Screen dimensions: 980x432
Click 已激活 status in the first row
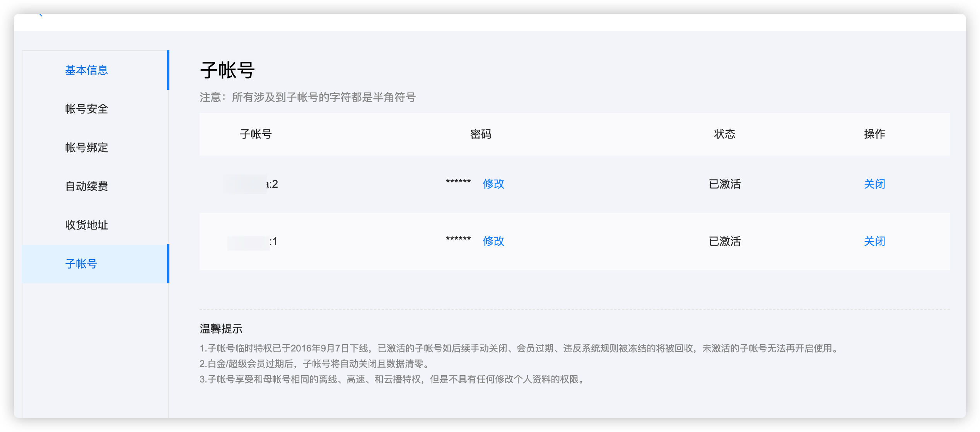(x=724, y=184)
